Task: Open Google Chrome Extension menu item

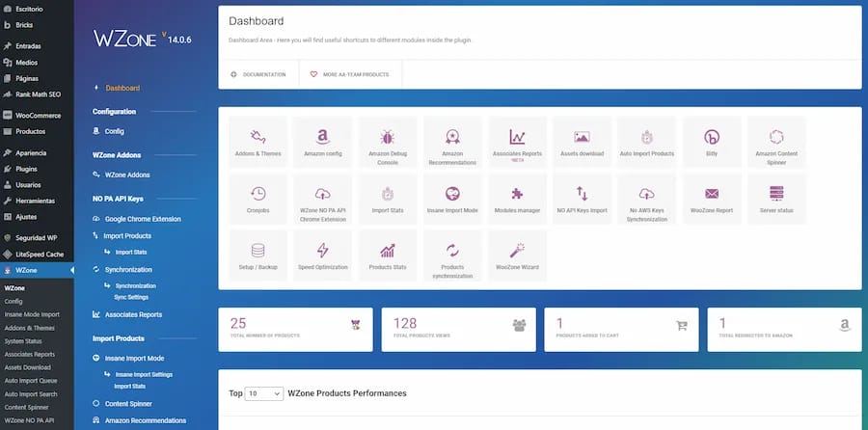Action: pos(143,219)
